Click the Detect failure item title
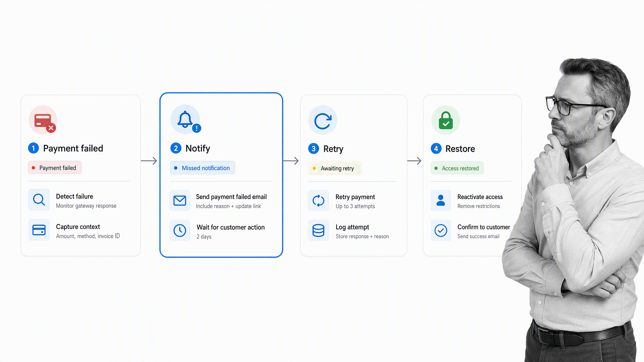The width and height of the screenshot is (644, 362). (75, 196)
